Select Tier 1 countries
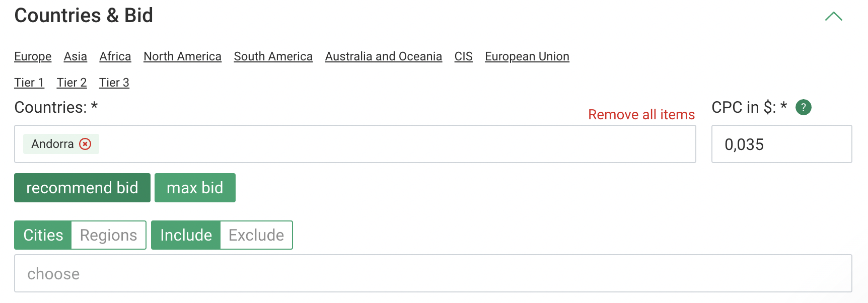868x303 pixels. (29, 83)
